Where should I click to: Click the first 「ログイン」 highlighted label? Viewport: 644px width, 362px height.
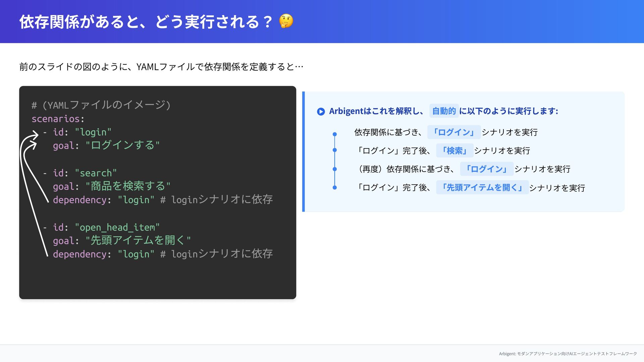click(453, 132)
